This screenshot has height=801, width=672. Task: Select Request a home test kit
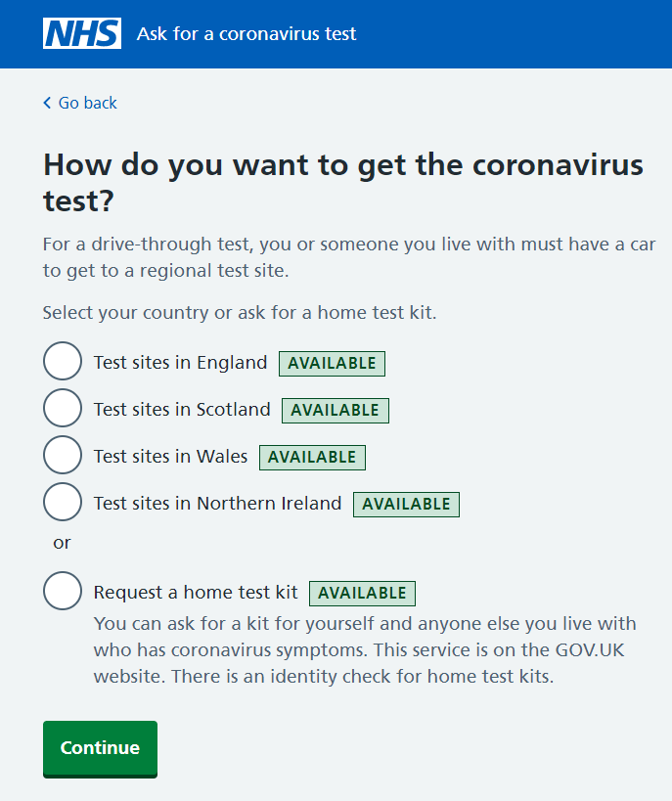pyautogui.click(x=62, y=591)
